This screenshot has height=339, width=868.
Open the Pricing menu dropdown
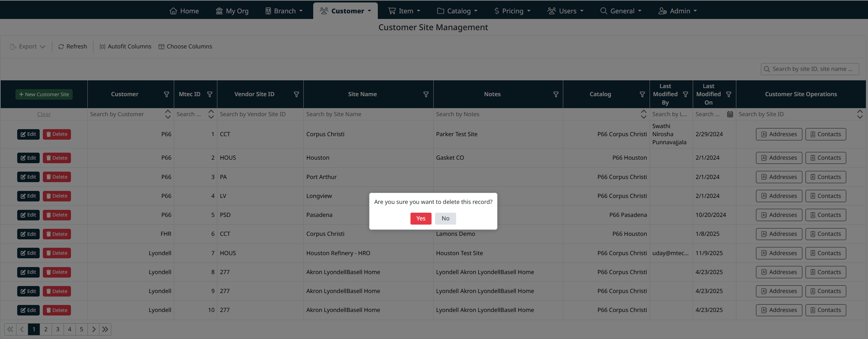[x=512, y=11]
